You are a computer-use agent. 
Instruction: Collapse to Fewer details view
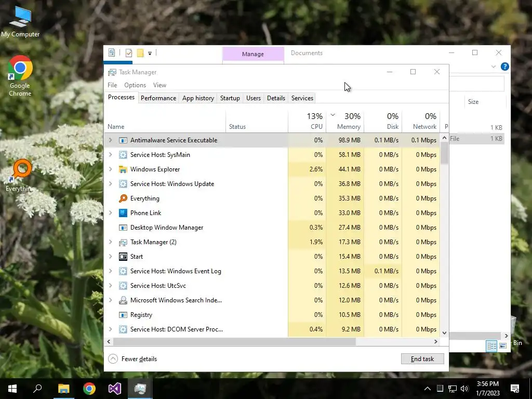point(132,359)
